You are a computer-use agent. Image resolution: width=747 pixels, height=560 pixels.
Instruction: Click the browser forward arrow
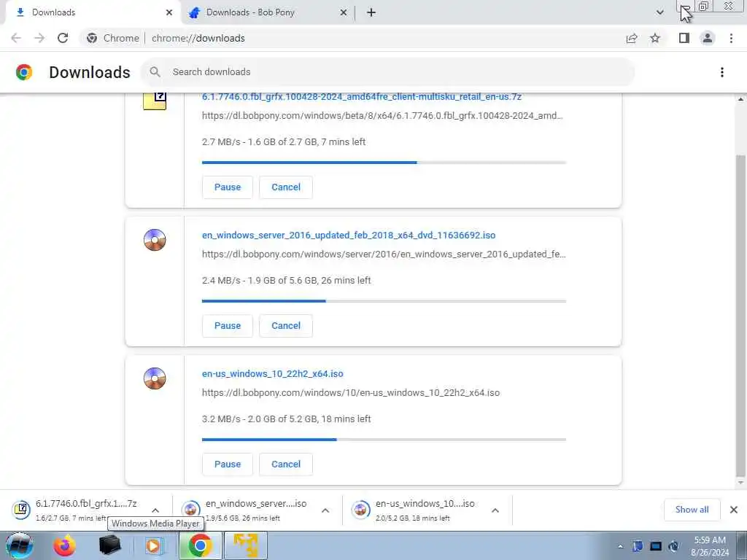tap(39, 38)
